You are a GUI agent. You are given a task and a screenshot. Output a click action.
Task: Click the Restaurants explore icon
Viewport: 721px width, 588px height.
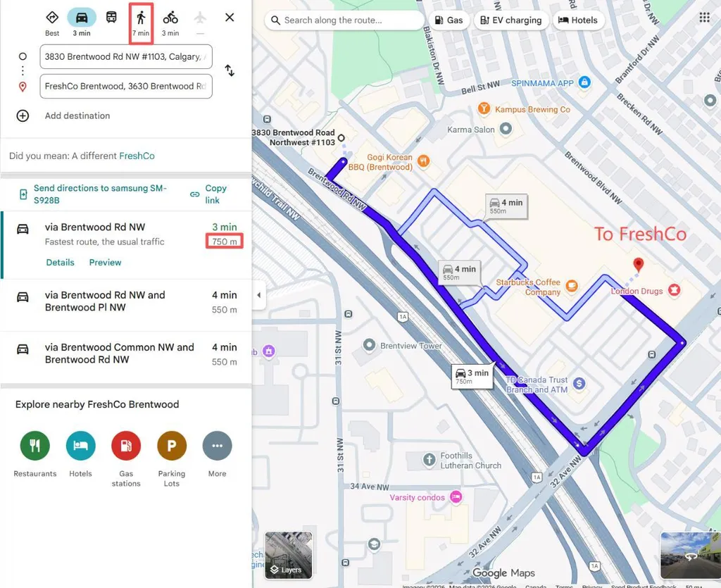pos(35,446)
